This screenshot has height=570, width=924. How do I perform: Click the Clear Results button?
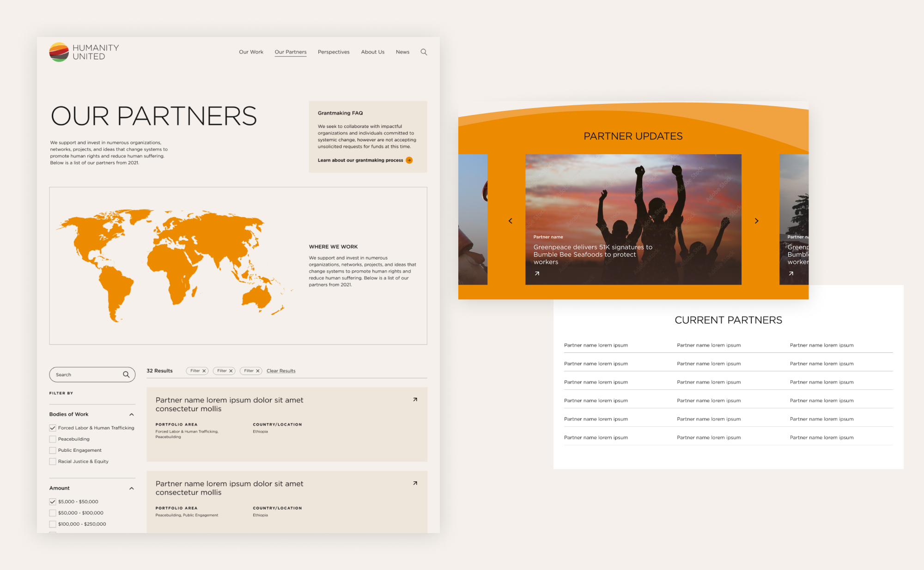pos(280,370)
